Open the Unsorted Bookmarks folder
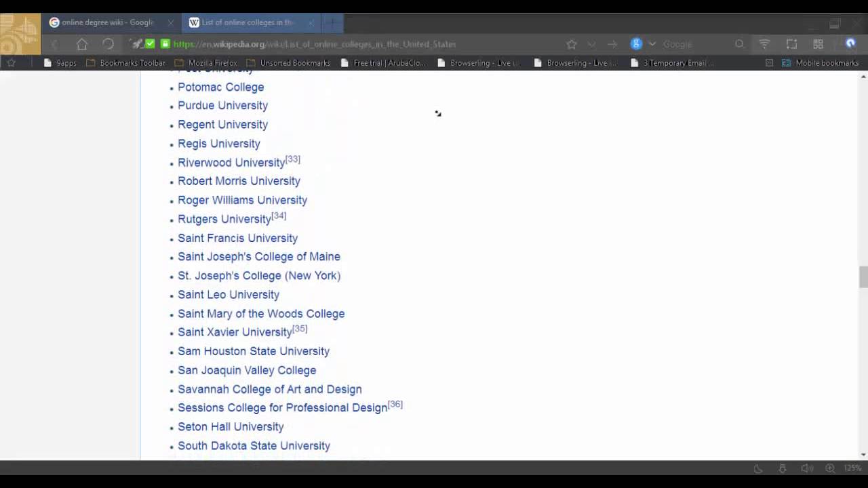The image size is (868, 488). (x=288, y=63)
